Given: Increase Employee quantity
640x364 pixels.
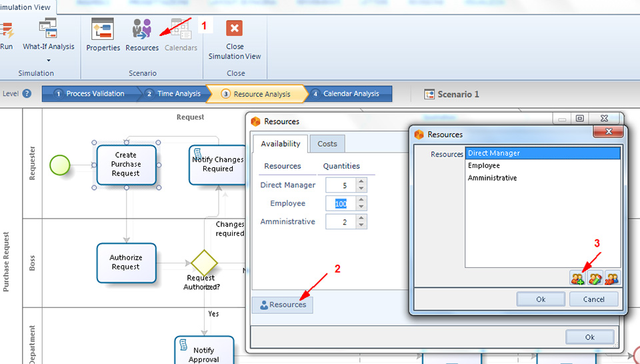Looking at the screenshot, I should pyautogui.click(x=361, y=200).
